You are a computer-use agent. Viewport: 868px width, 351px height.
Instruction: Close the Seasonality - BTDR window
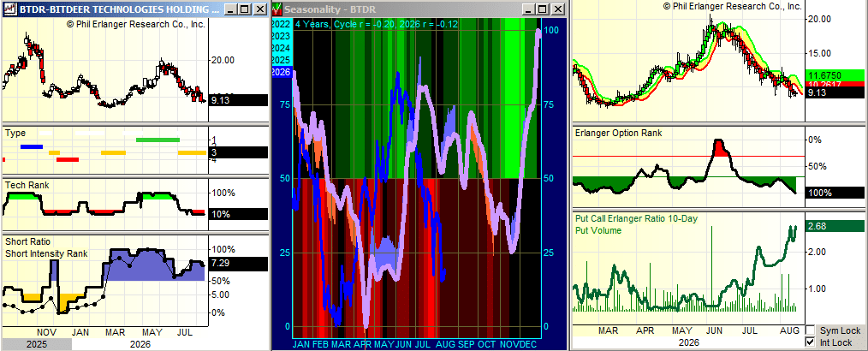click(557, 9)
